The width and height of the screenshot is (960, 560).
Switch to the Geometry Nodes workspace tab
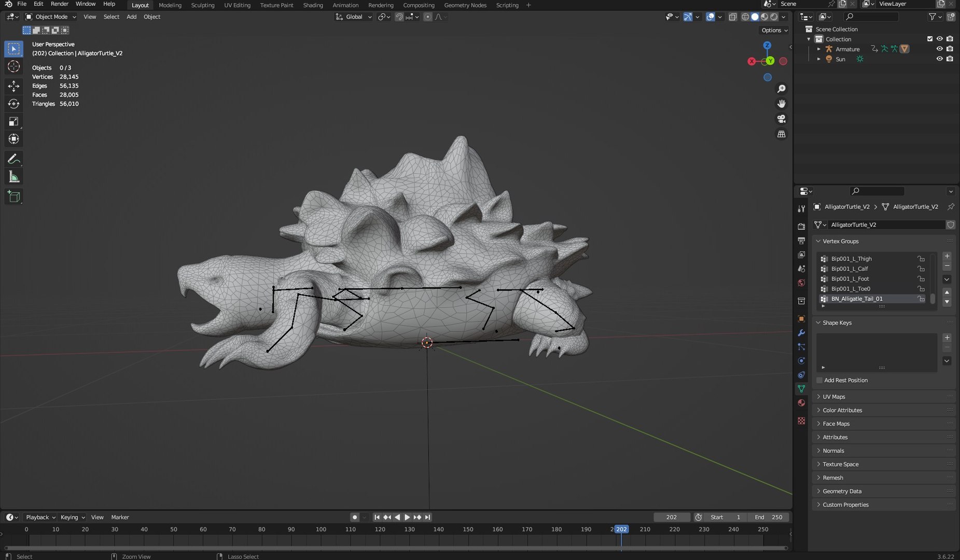[465, 5]
